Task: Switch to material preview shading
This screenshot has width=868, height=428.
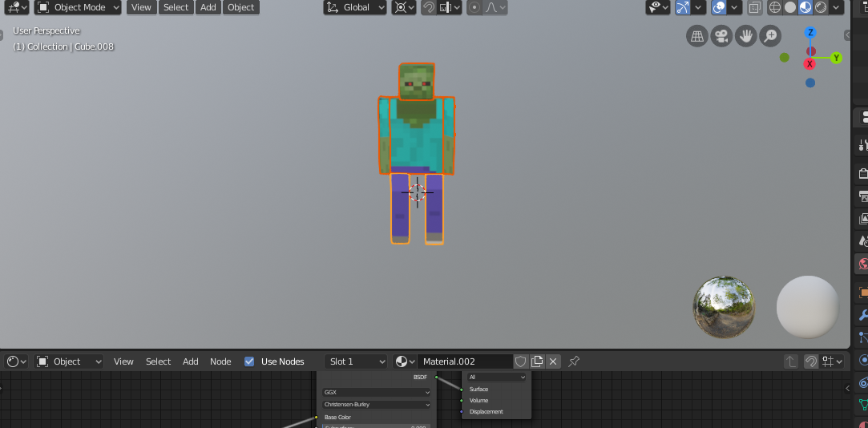Action: click(x=805, y=7)
